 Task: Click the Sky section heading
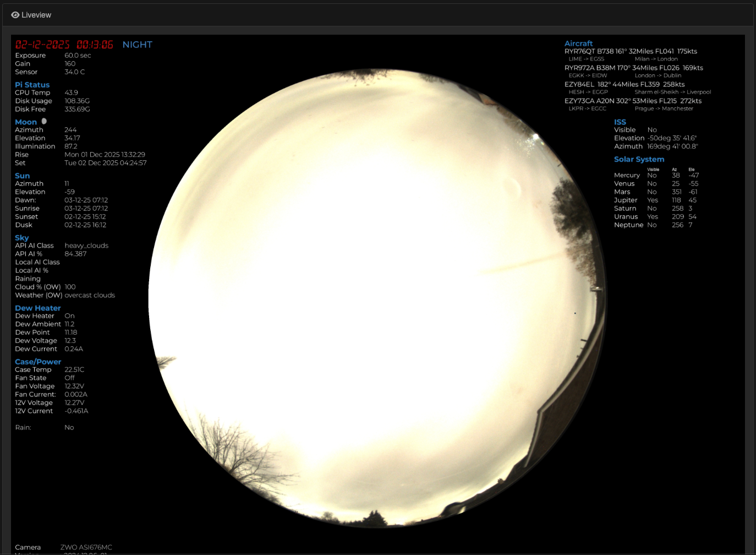click(x=21, y=238)
